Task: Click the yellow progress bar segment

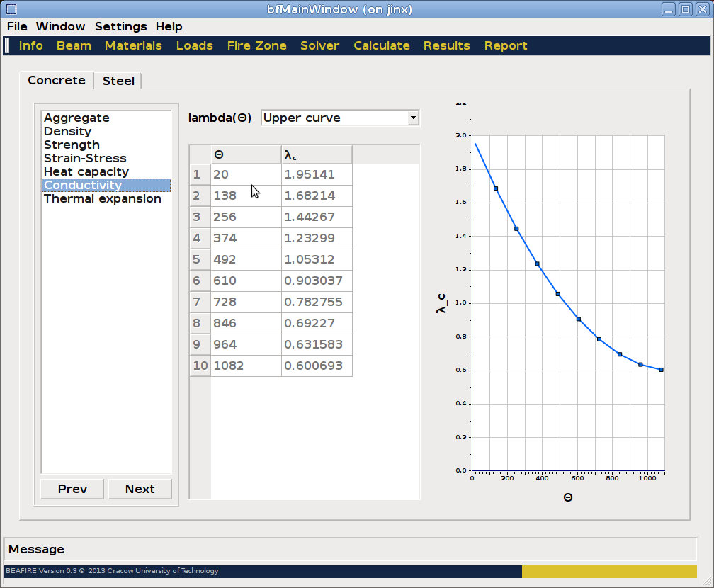Action: coord(609,572)
